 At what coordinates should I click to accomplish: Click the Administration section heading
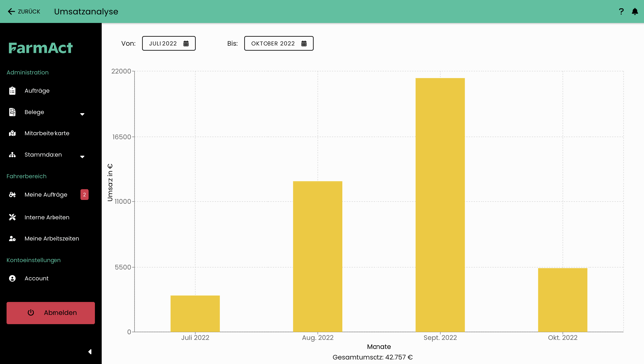point(27,72)
